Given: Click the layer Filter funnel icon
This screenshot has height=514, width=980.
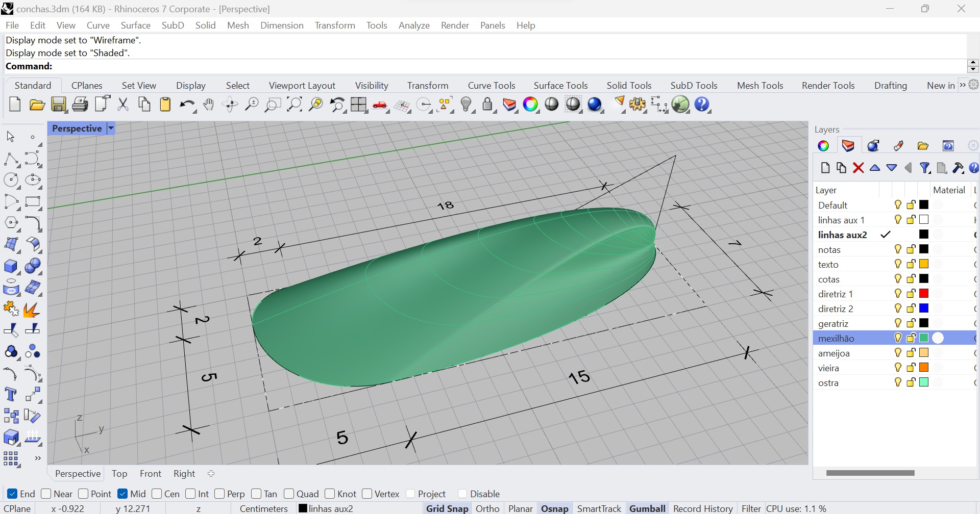Looking at the screenshot, I should pyautogui.click(x=925, y=168).
